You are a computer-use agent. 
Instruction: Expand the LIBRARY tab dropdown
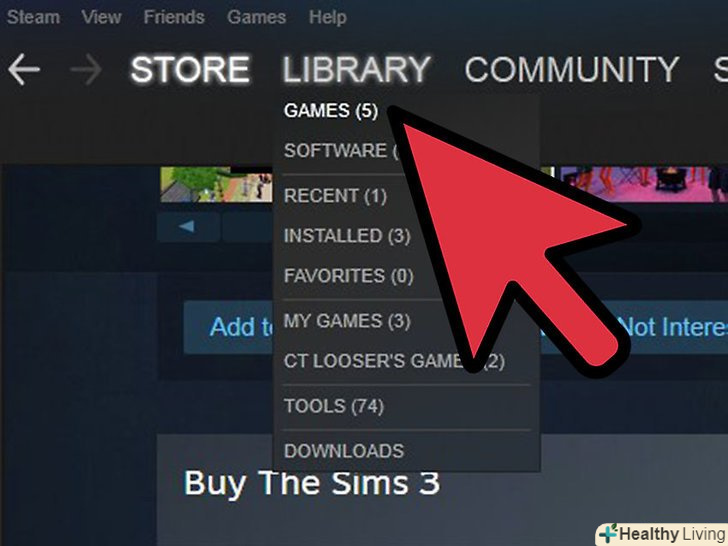[357, 70]
